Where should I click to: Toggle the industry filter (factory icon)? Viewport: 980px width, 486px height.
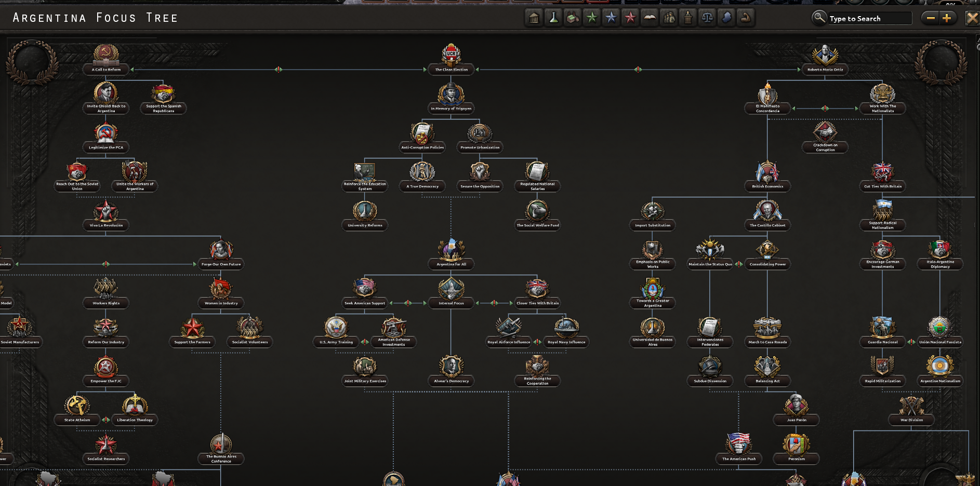573,18
